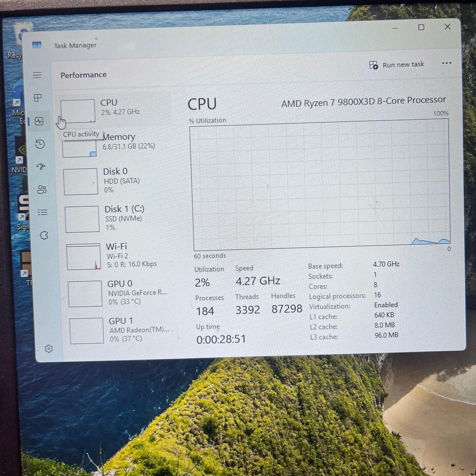Viewport: 476px width, 476px height.
Task: Click the Wi-Fi mini graph thumbnail
Action: tap(84, 257)
